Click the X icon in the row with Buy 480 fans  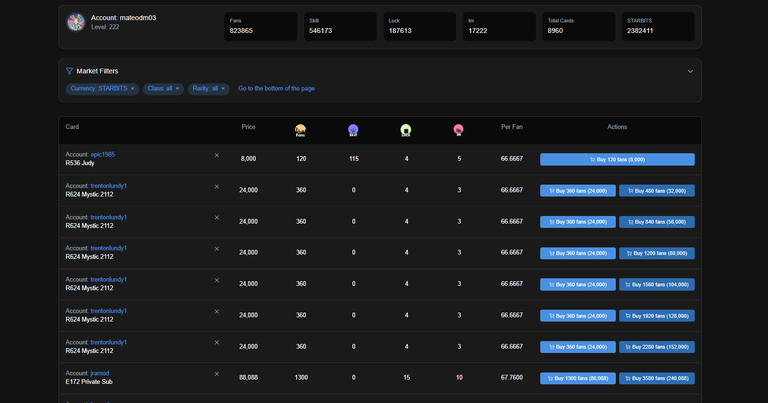(x=216, y=187)
